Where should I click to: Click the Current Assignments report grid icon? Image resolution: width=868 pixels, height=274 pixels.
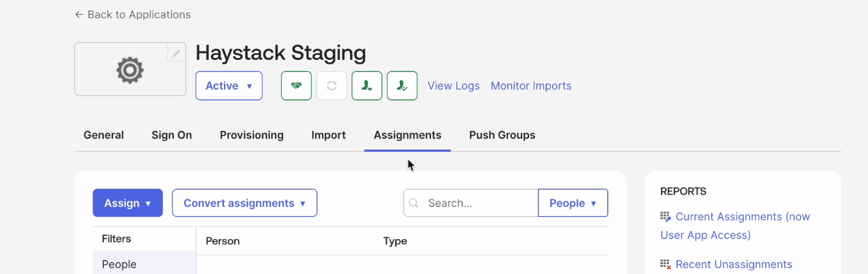pyautogui.click(x=666, y=217)
